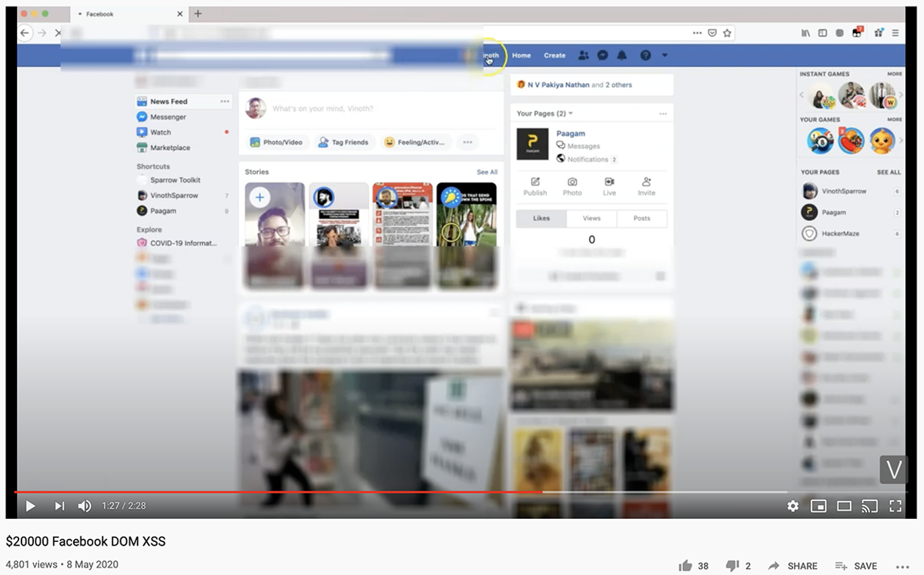Open Paagam page Notifications

pyautogui.click(x=588, y=159)
